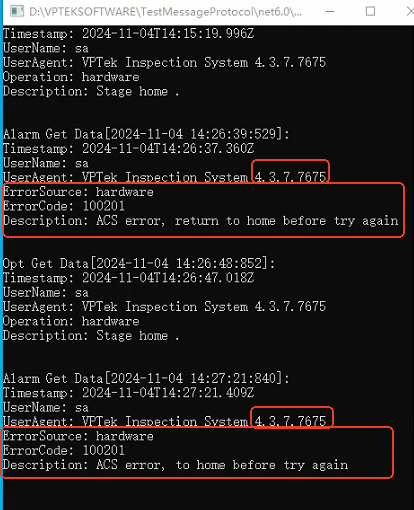Click the second Alarm Get Data header line
Viewport: 414px width, 510px height.
coord(146,378)
